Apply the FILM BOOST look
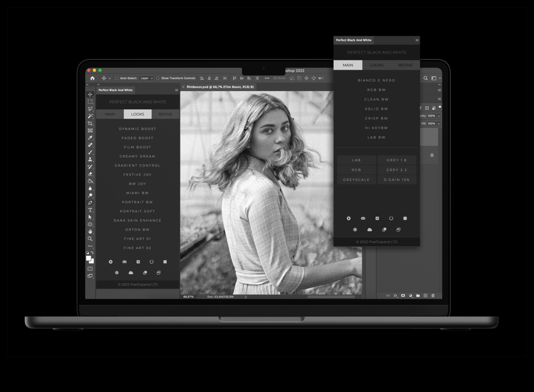Image resolution: width=534 pixels, height=392 pixels. (x=137, y=147)
